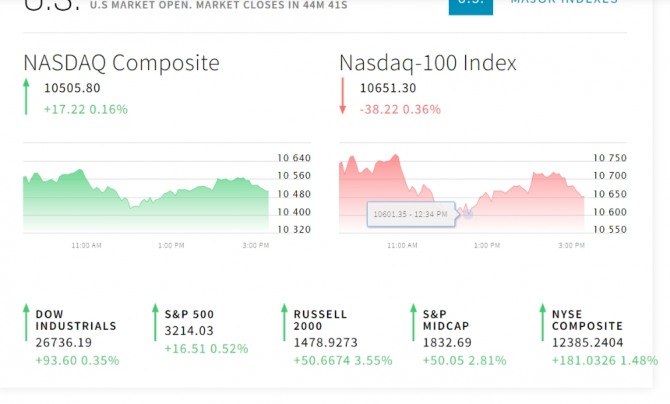Click the chart point marker at 12:34 PM
The height and width of the screenshot is (404, 670).
tap(466, 212)
